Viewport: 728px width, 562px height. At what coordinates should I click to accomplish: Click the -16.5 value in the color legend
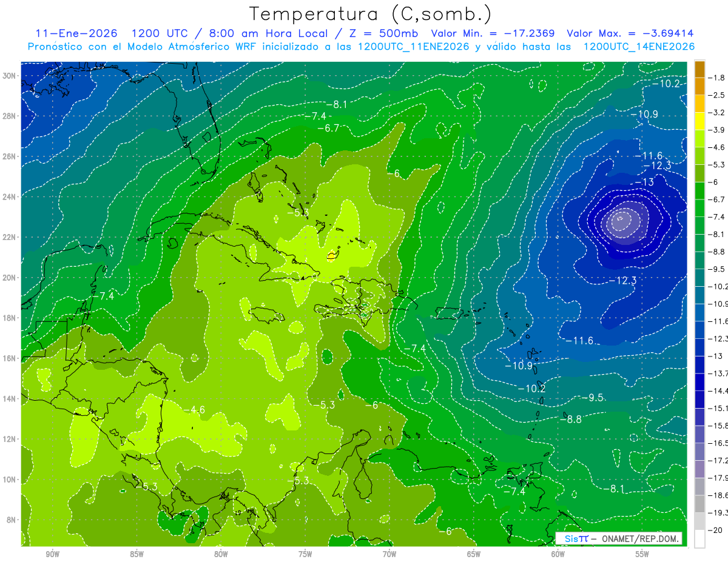[x=718, y=443]
